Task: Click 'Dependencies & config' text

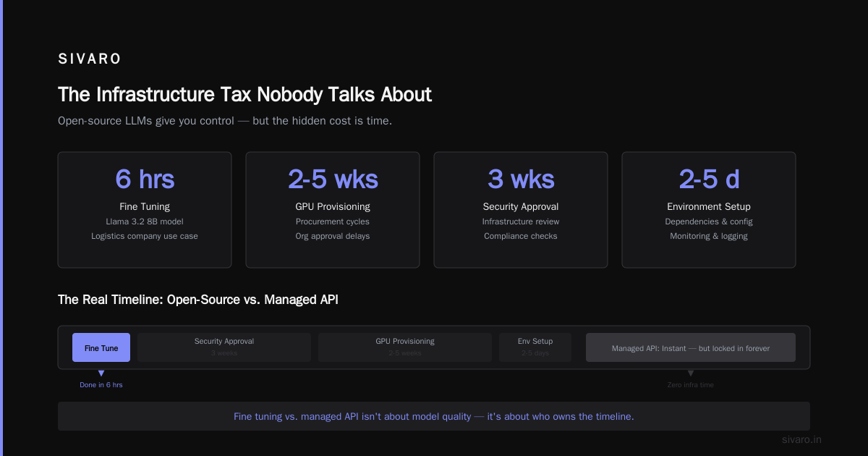Action: (709, 221)
